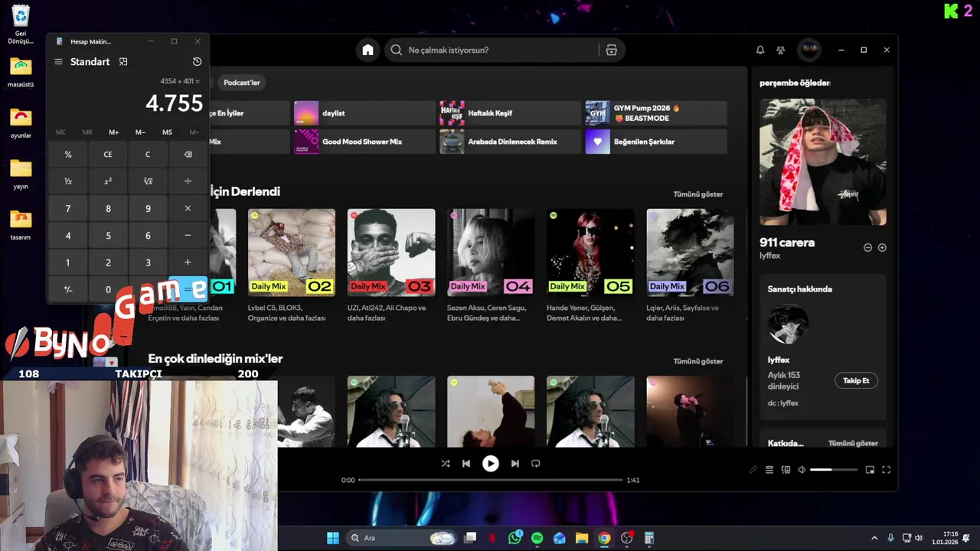Adjust the Spotify volume slider

[834, 469]
